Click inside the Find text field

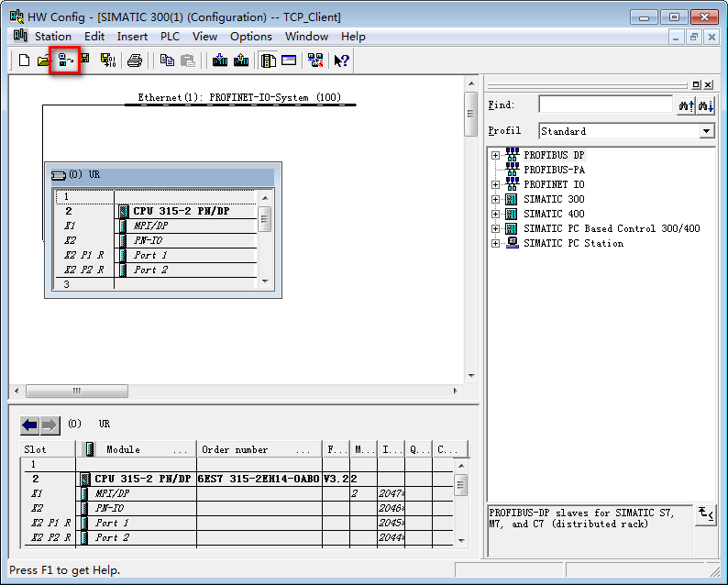point(605,105)
